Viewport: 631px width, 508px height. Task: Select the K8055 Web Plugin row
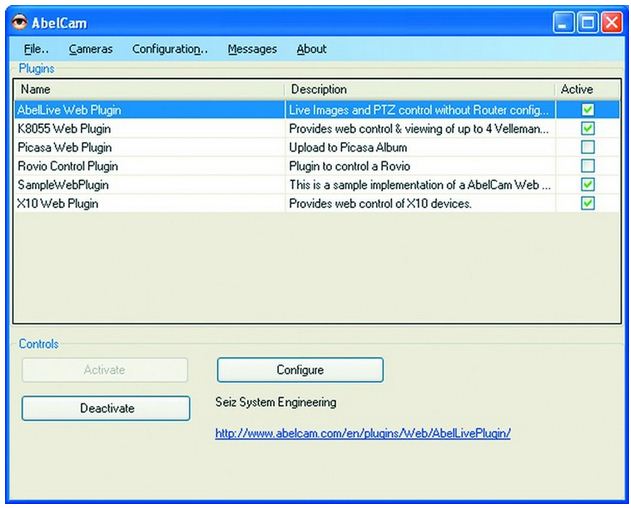tap(317, 128)
